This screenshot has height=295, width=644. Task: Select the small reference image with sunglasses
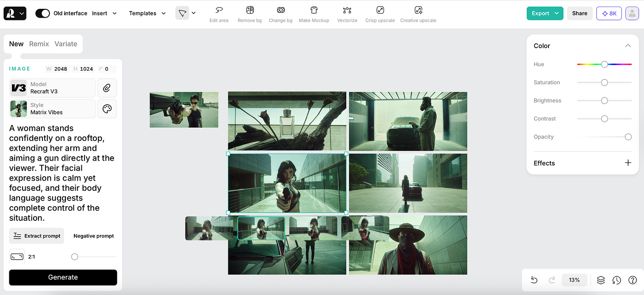click(184, 110)
